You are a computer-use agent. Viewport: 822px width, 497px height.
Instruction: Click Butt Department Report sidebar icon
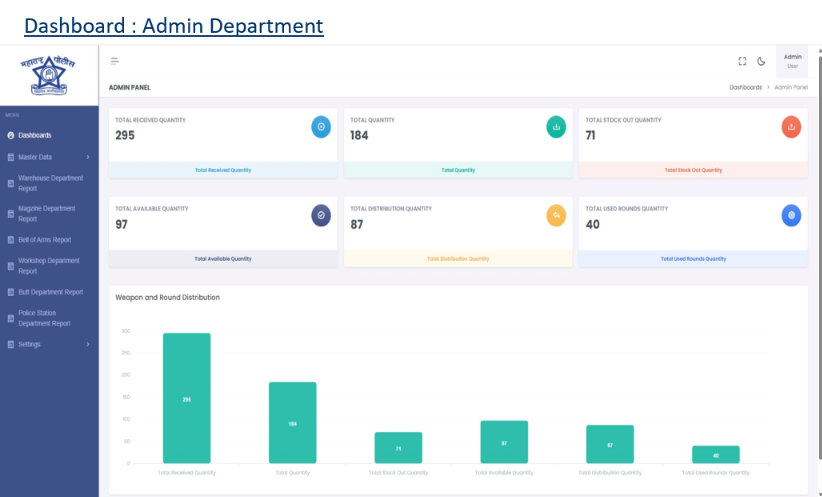10,292
